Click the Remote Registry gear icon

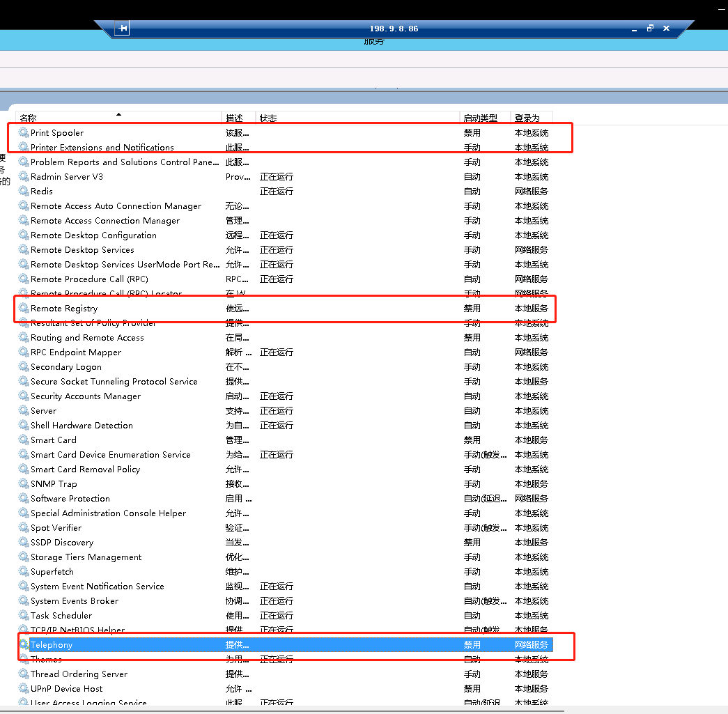pyautogui.click(x=24, y=308)
